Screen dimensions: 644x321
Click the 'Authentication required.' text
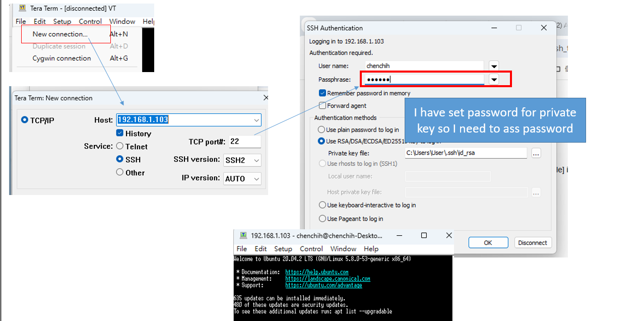tap(341, 52)
